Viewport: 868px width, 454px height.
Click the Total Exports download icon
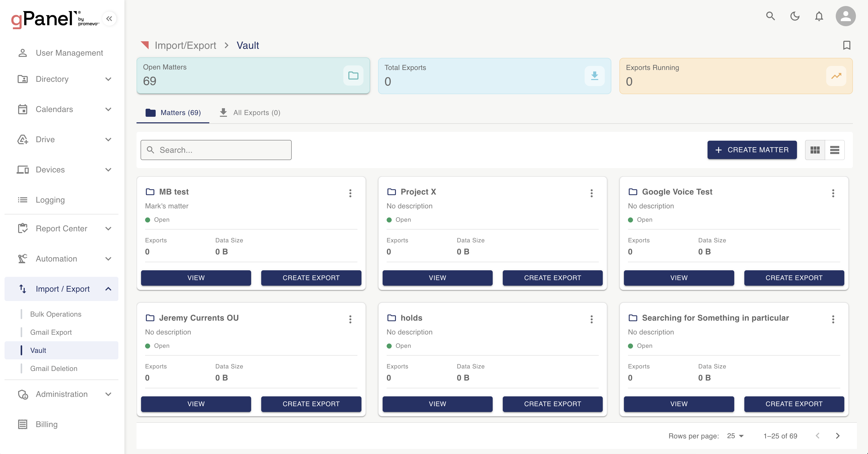click(x=594, y=76)
